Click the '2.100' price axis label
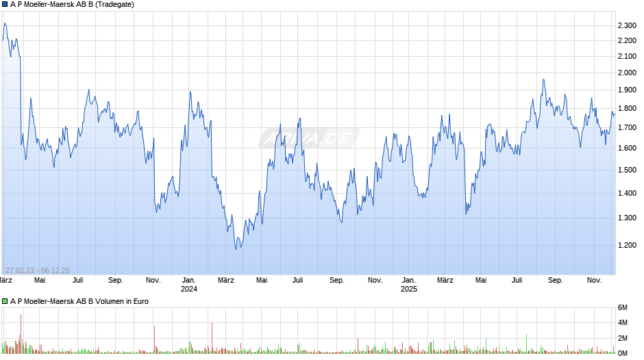 pos(627,56)
